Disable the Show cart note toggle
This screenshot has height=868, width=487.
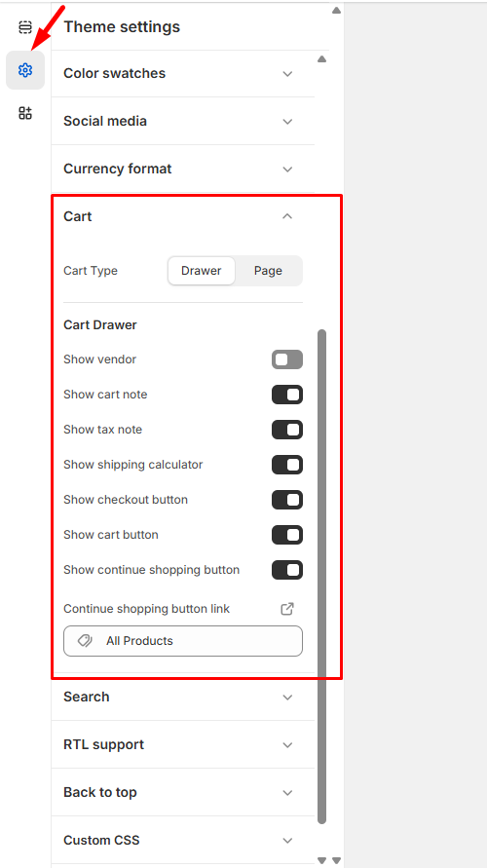click(x=287, y=395)
